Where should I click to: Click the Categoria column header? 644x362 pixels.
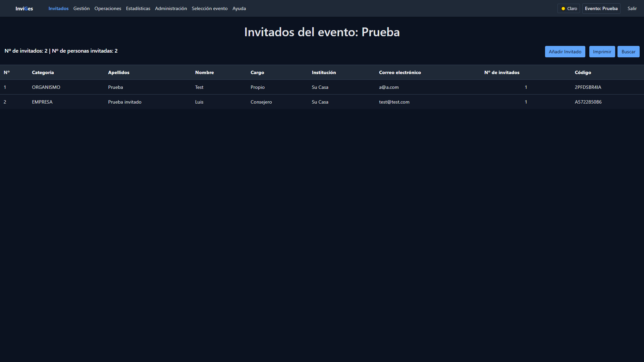point(43,72)
